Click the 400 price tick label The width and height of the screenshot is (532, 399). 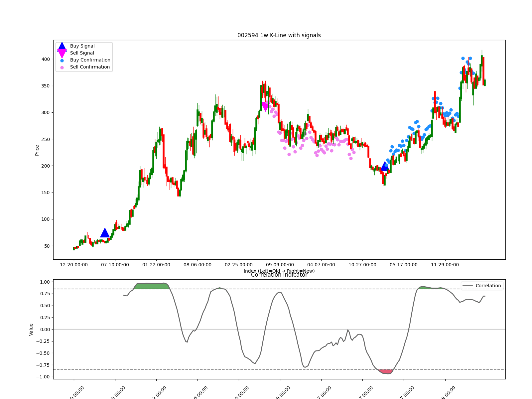point(46,59)
